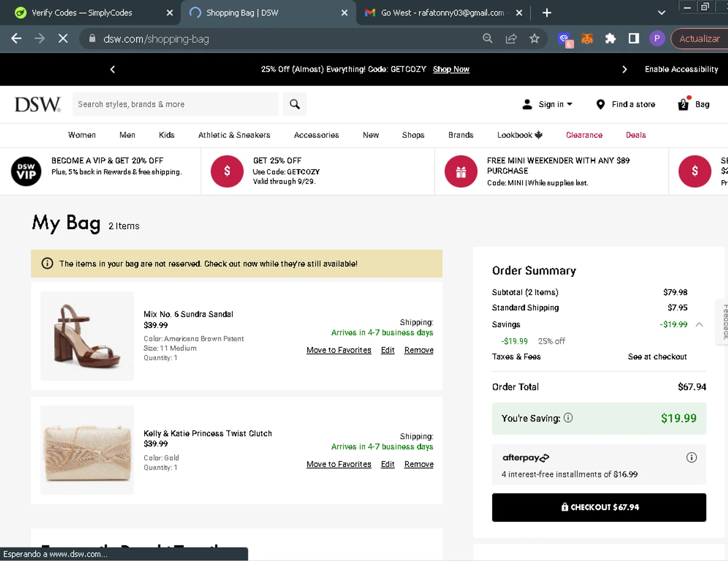The height and width of the screenshot is (561, 728).
Task: Click the extension icon with badge 6
Action: point(565,40)
